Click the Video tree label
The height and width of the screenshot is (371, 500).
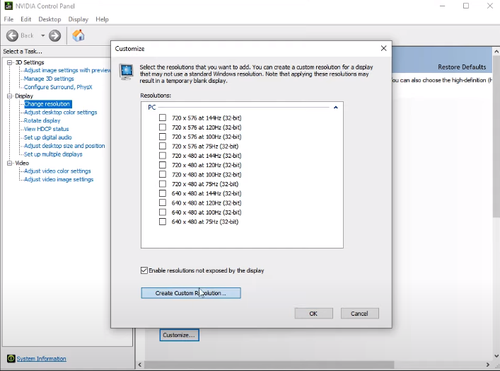click(x=22, y=163)
